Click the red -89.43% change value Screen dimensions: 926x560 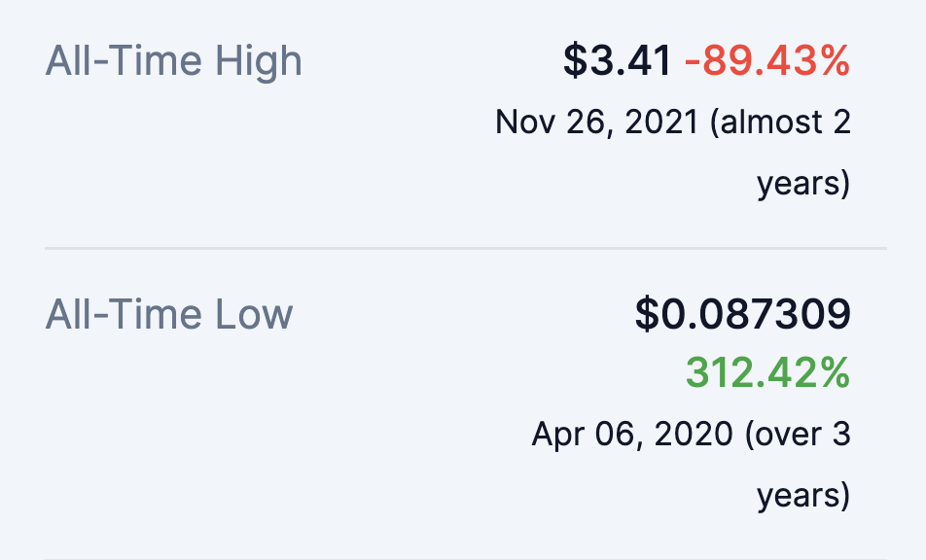pyautogui.click(x=767, y=60)
